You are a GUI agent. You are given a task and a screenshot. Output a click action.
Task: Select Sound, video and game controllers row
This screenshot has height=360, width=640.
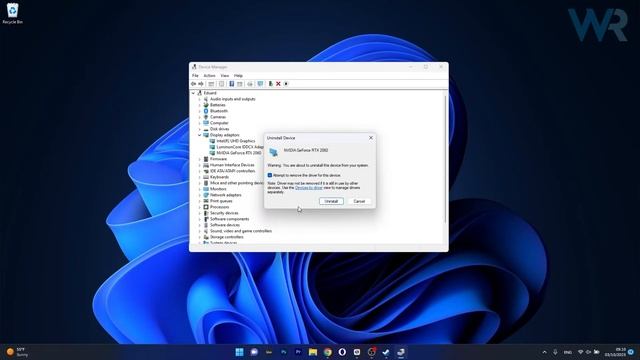(241, 231)
